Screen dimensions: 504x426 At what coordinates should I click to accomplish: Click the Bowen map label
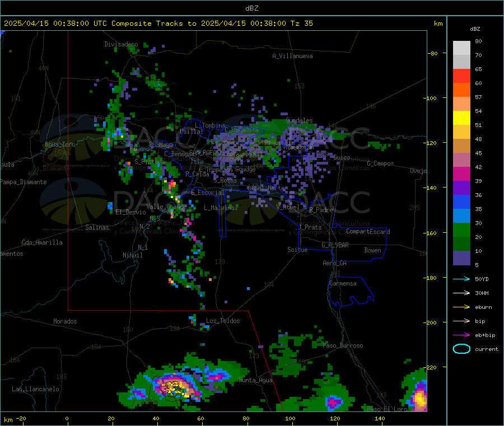[373, 250]
